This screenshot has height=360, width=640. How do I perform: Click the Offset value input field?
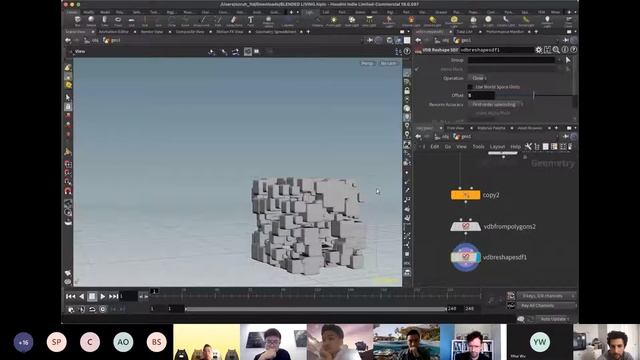coord(481,96)
